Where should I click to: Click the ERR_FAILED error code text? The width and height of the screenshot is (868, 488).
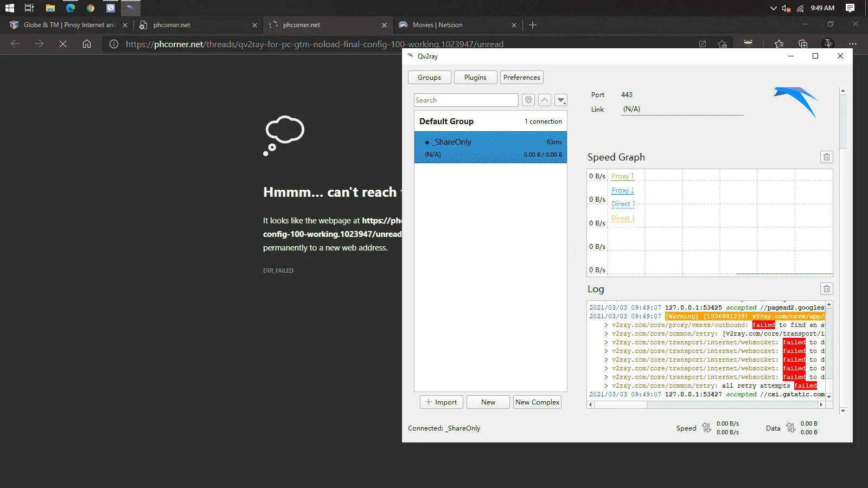click(x=278, y=271)
